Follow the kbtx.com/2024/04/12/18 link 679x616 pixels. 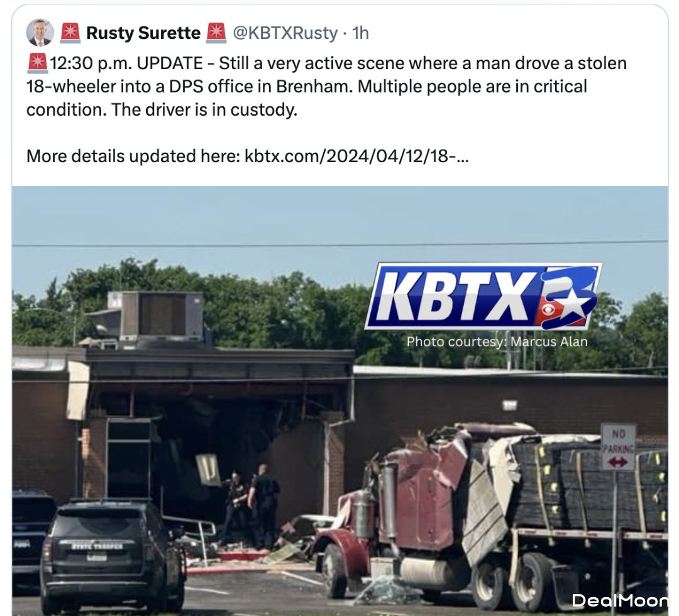point(356,156)
